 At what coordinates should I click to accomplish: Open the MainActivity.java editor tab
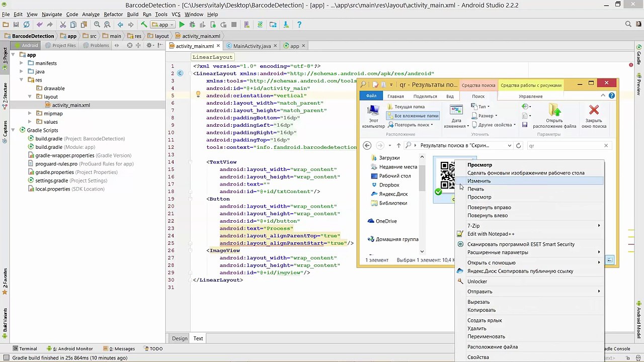tap(252, 46)
